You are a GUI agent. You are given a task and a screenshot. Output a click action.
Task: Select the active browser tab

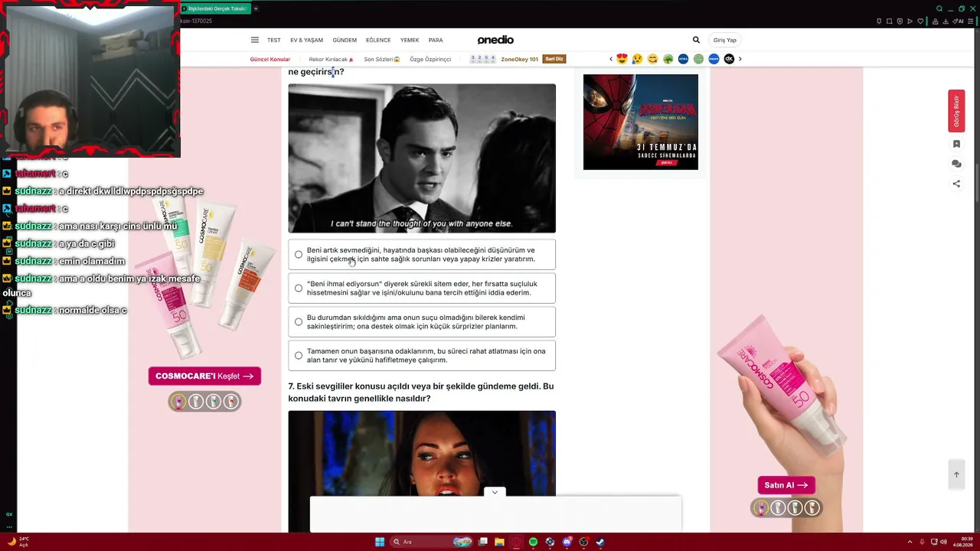[x=217, y=8]
